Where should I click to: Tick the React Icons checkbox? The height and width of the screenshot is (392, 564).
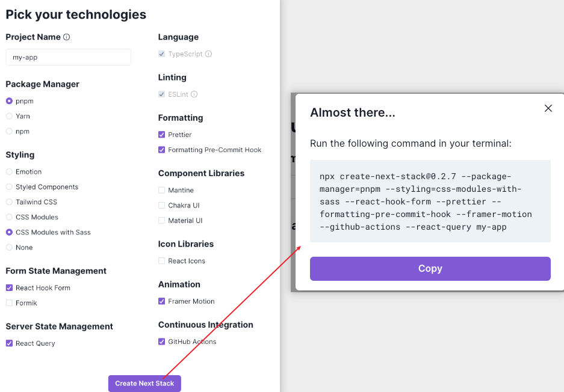coord(161,261)
